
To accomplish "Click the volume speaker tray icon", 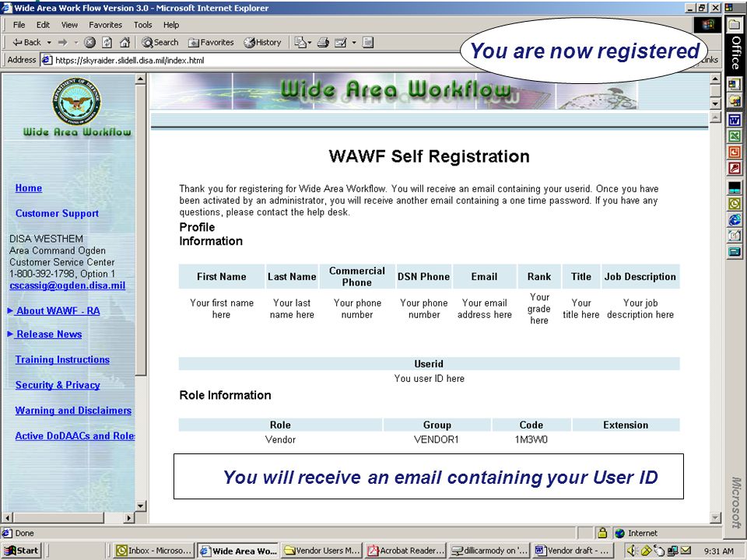I will coord(632,551).
